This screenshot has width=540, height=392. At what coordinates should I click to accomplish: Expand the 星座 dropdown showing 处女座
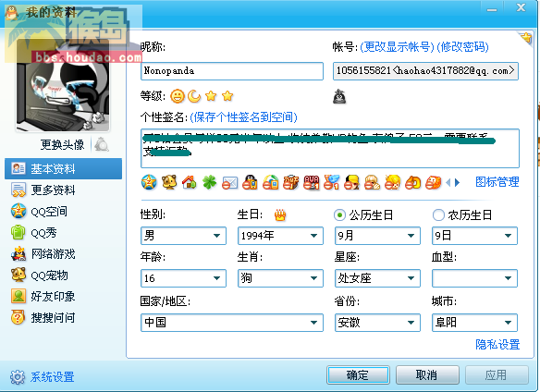[377, 278]
